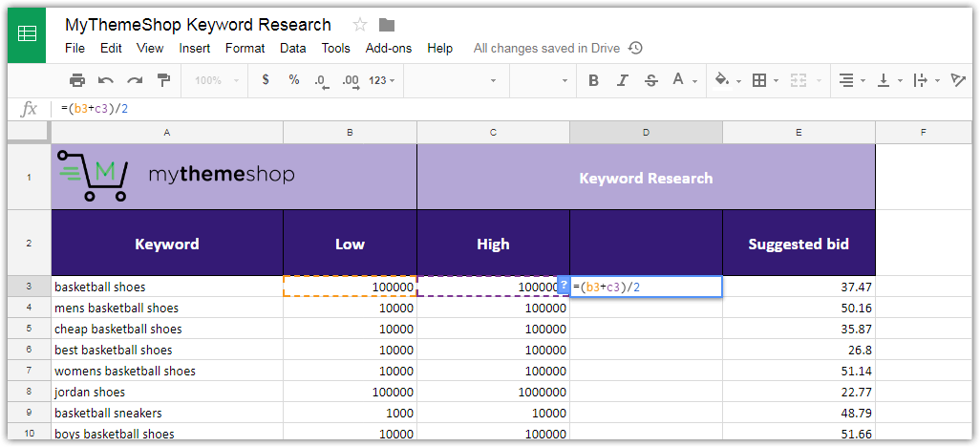Select the Paint format tool

pyautogui.click(x=163, y=80)
